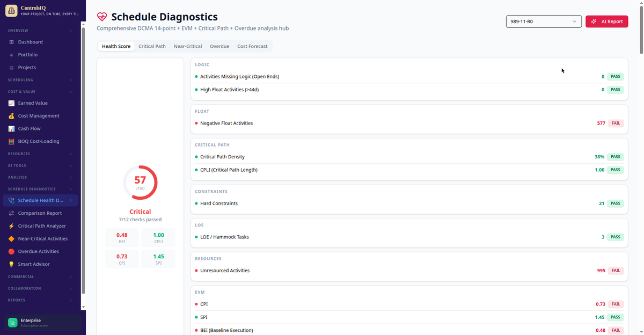
Task: Open the Overdue tab
Action: coord(219,47)
